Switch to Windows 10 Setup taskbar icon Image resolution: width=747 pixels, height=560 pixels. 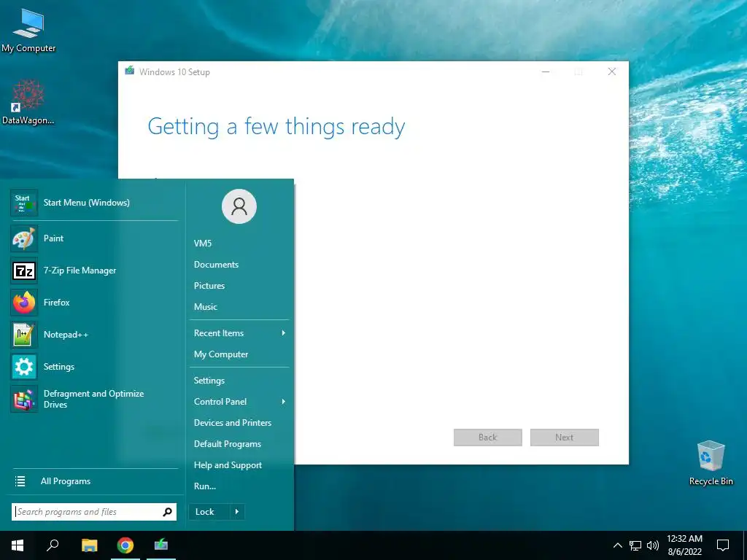161,545
